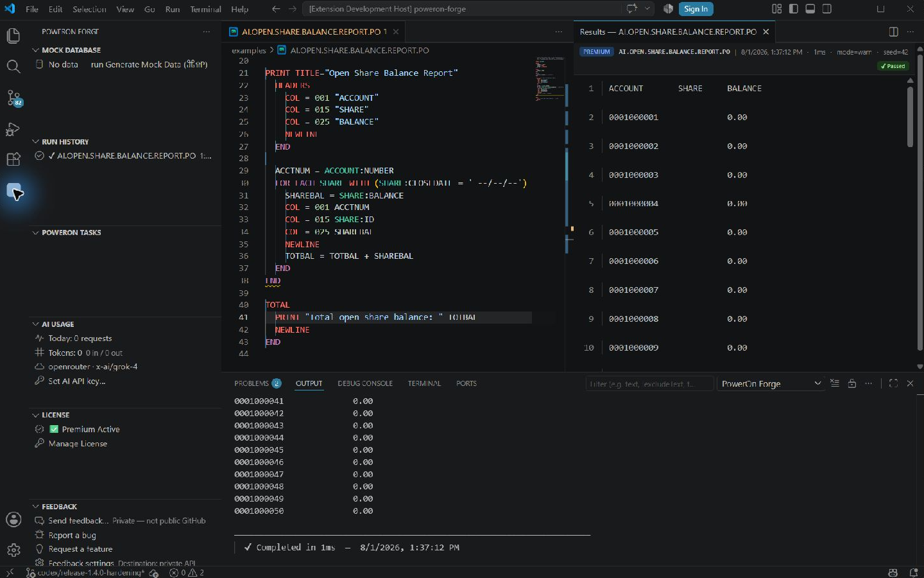The height and width of the screenshot is (578, 924).
Task: Open the chat dropdown arrow in title bar
Action: [647, 9]
